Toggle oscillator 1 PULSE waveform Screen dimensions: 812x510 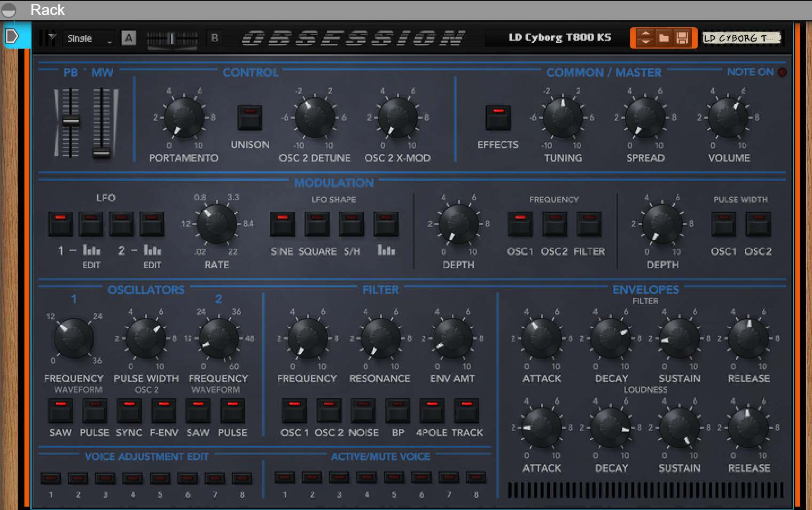[95, 411]
